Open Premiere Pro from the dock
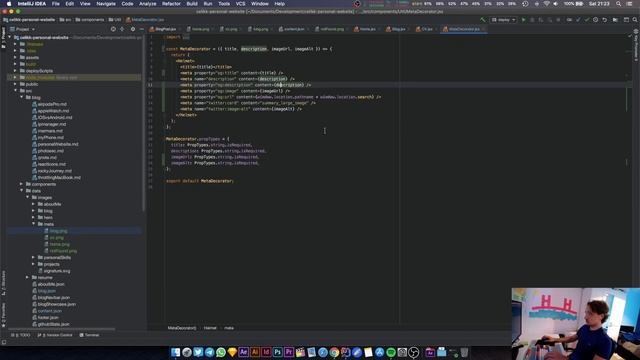This screenshot has width=640, height=360. pyautogui.click(x=289, y=352)
